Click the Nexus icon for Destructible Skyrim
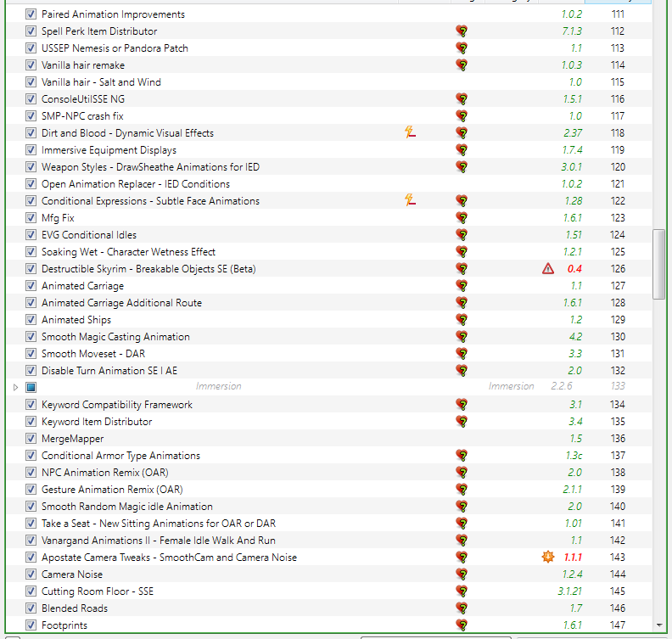Image resolution: width=672 pixels, height=639 pixels. (x=462, y=269)
